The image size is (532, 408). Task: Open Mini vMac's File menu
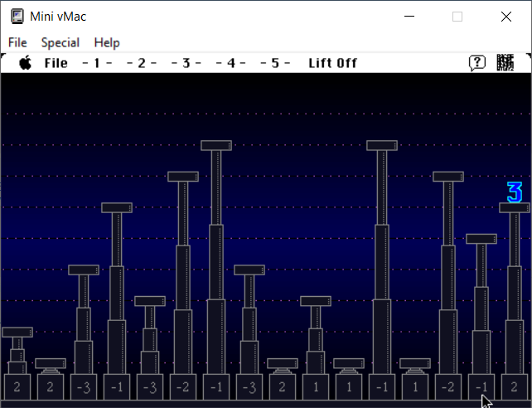pos(17,43)
